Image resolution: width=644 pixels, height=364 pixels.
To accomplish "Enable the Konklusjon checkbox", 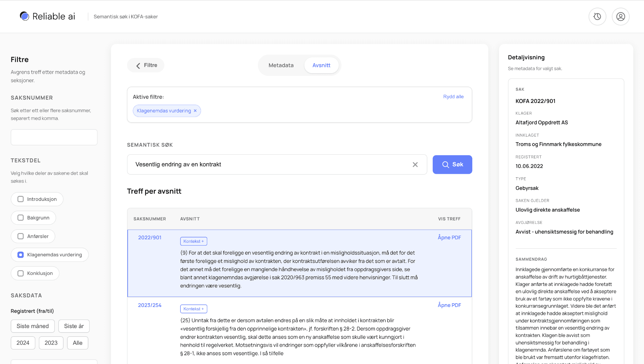I will (x=21, y=273).
